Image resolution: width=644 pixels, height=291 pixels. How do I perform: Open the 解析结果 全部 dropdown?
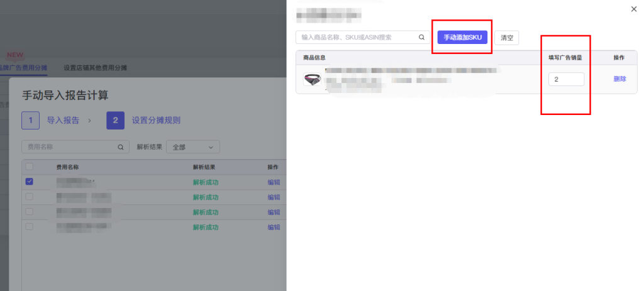192,147
